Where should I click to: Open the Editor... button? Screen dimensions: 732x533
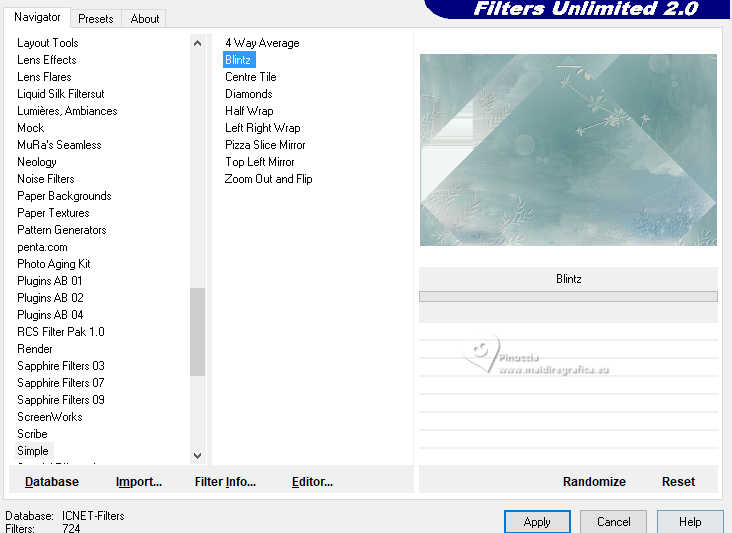312,482
